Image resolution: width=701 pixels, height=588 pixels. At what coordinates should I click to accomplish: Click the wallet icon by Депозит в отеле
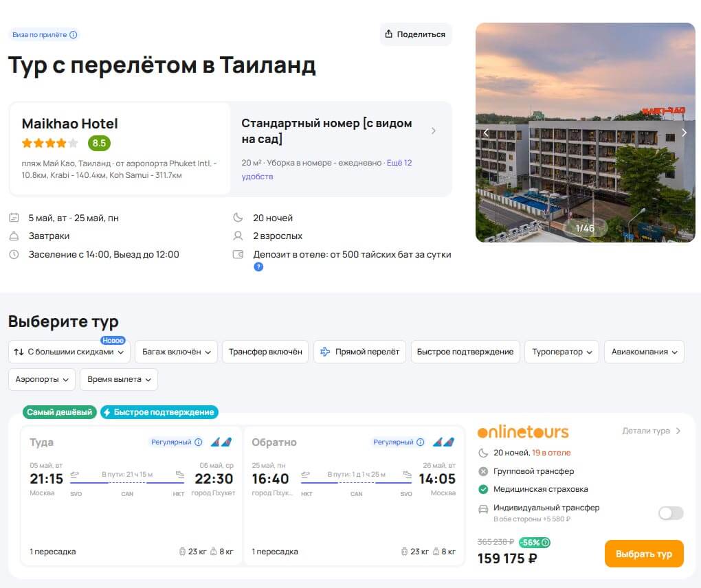pyautogui.click(x=238, y=255)
